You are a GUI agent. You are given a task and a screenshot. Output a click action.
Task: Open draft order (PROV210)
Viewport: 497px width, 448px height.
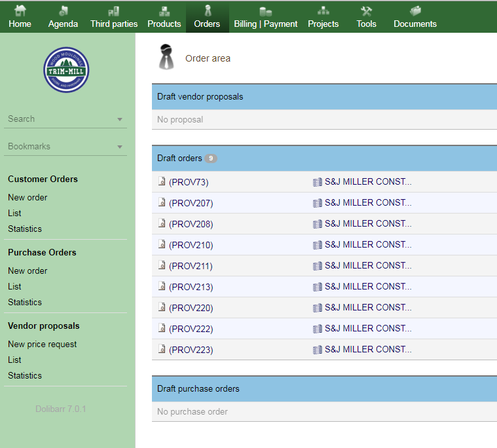191,245
